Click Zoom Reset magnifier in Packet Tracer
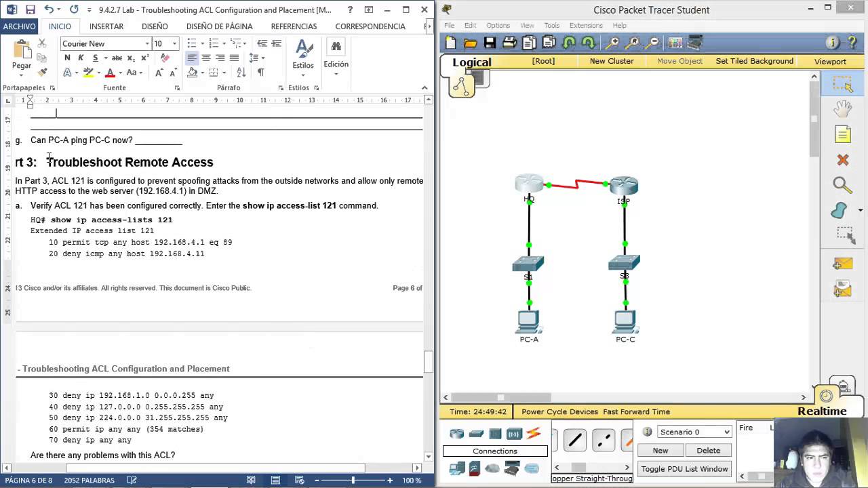 633,43
